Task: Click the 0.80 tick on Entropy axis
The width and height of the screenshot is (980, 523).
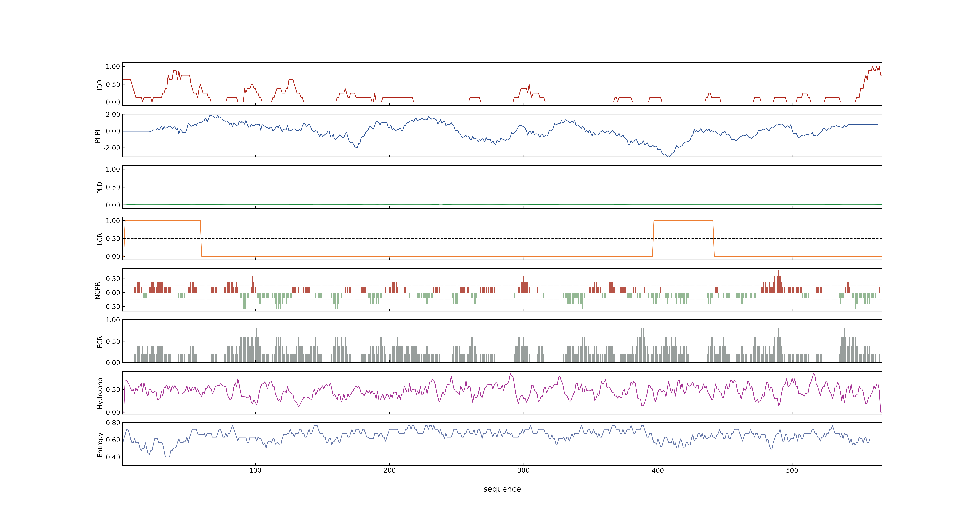Action: 113,423
